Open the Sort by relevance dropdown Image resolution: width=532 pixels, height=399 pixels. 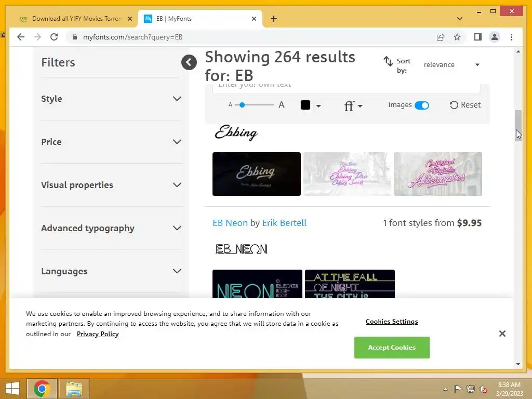tap(451, 64)
